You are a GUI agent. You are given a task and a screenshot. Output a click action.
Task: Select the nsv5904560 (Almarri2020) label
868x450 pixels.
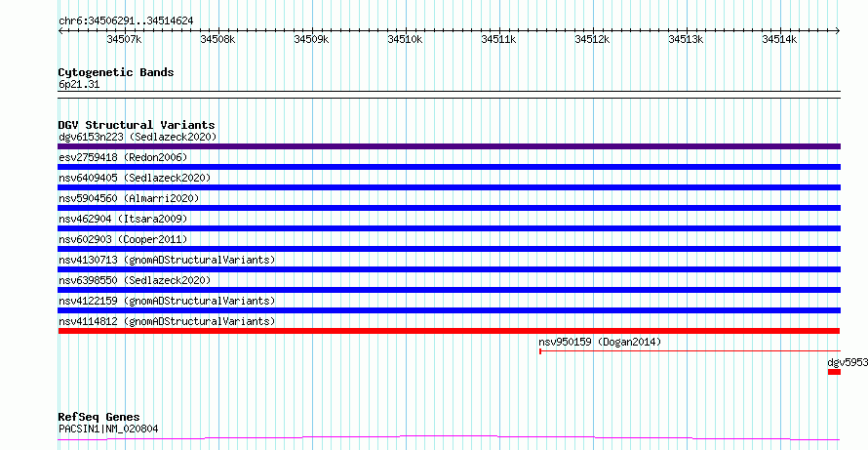click(x=129, y=198)
